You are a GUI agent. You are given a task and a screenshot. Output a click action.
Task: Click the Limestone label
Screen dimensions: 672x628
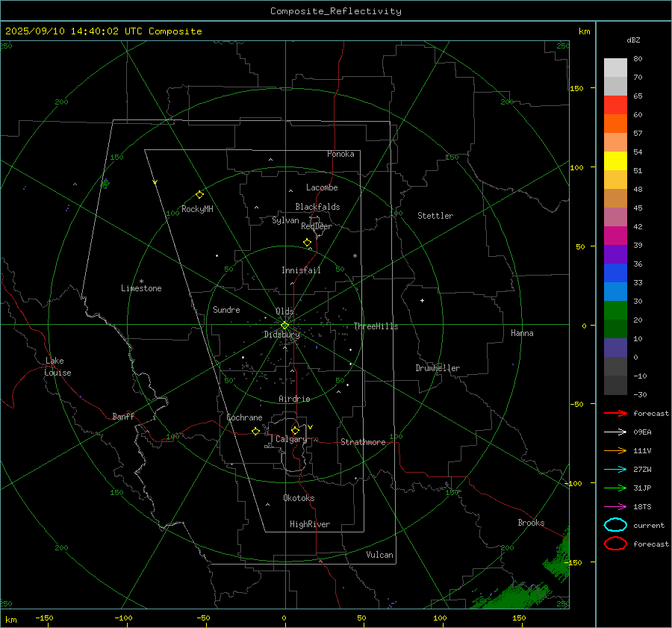tap(141, 288)
